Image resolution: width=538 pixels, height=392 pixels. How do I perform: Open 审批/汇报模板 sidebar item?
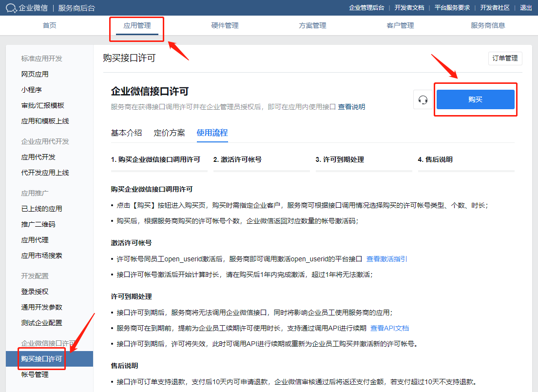point(42,105)
